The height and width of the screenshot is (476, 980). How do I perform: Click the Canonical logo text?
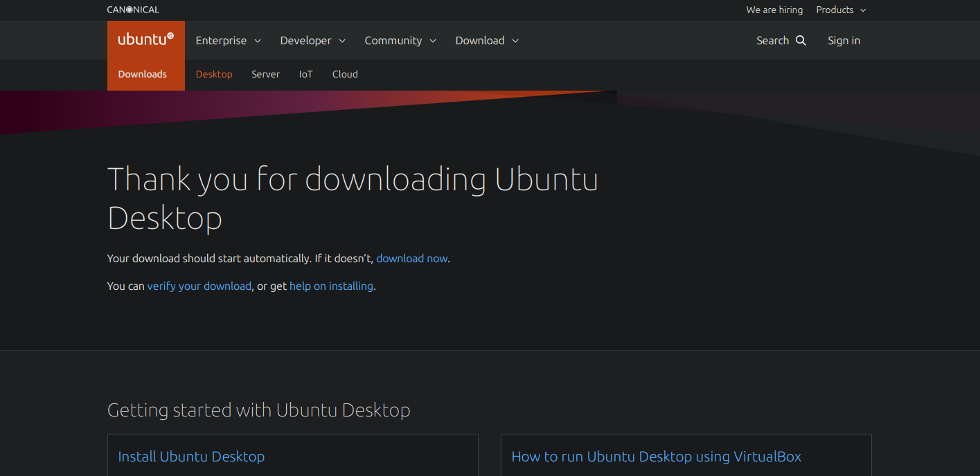coord(133,10)
